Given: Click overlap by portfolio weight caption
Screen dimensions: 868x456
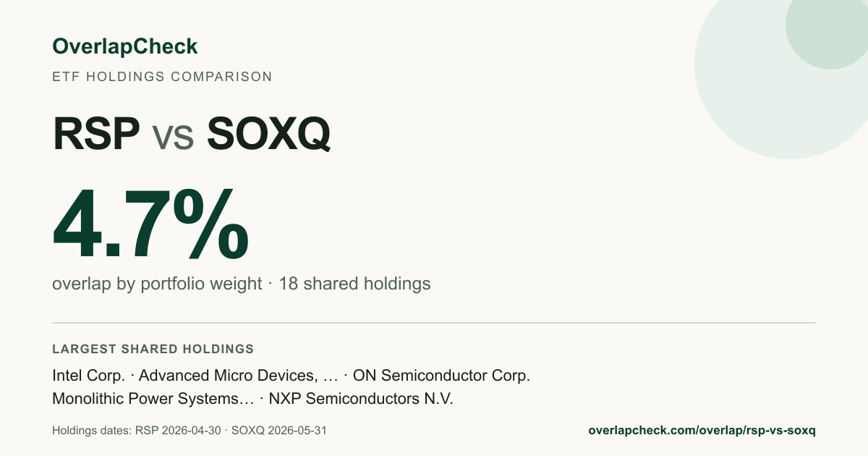Looking at the screenshot, I should (157, 284).
